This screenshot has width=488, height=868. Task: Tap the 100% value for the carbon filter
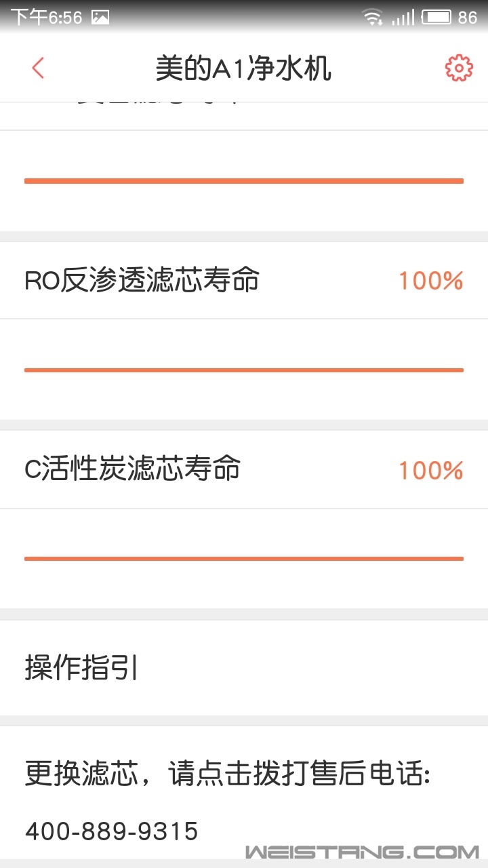[x=430, y=470]
